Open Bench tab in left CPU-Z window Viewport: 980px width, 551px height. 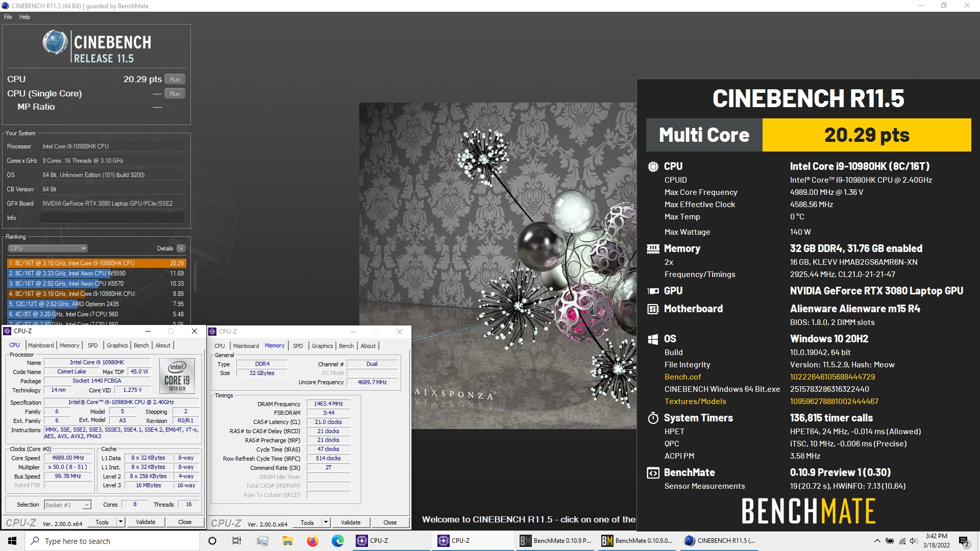pyautogui.click(x=141, y=345)
